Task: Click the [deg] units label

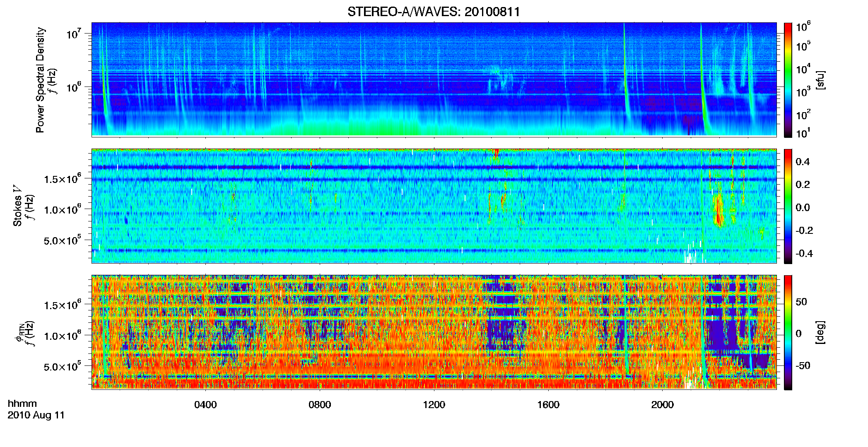Action: click(x=820, y=332)
